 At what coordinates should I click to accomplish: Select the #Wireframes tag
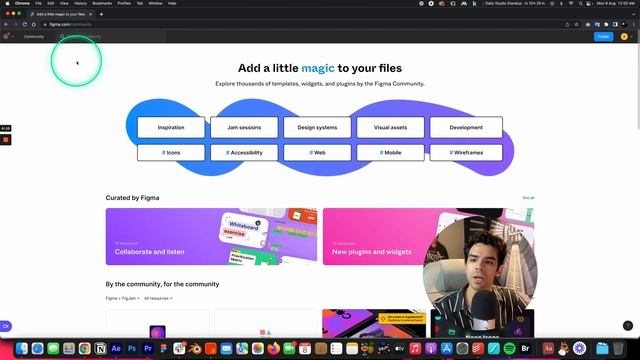pos(466,153)
